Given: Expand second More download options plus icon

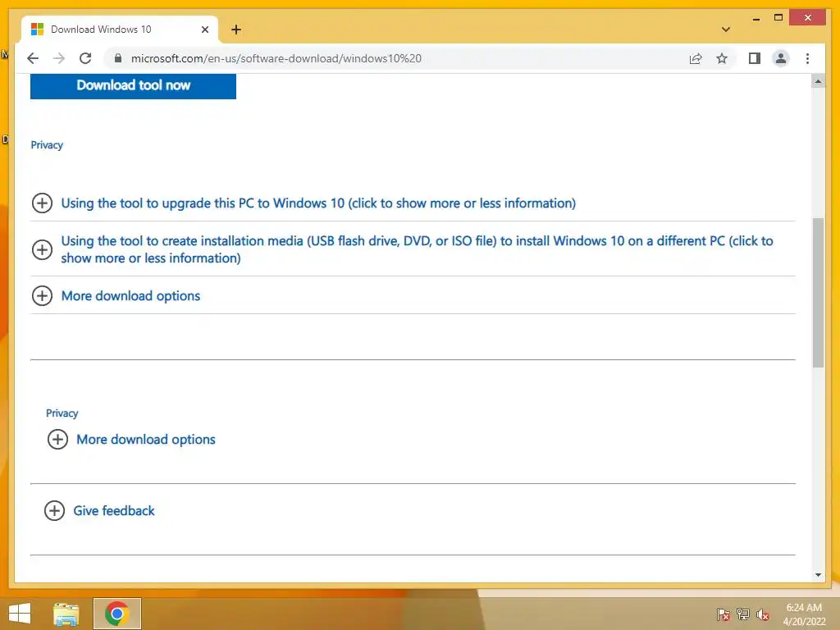Looking at the screenshot, I should tap(57, 440).
